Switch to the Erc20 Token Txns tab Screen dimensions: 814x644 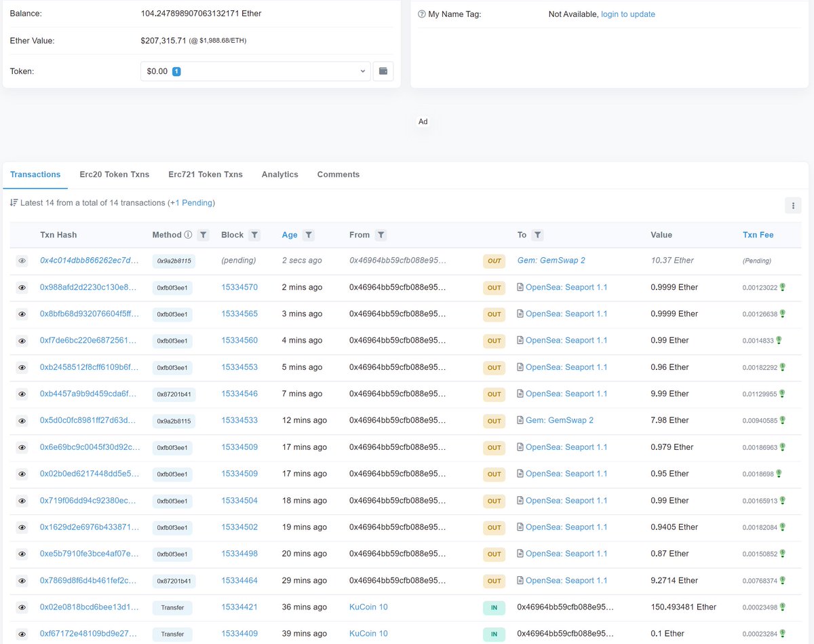114,174
